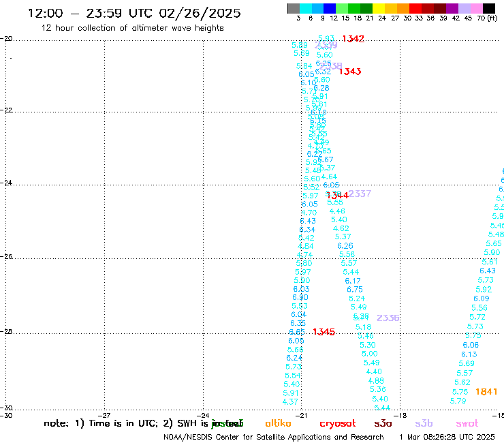Screen dimensions: 504x443
Task: Click the wave height value 6.34
Action: 307,230
